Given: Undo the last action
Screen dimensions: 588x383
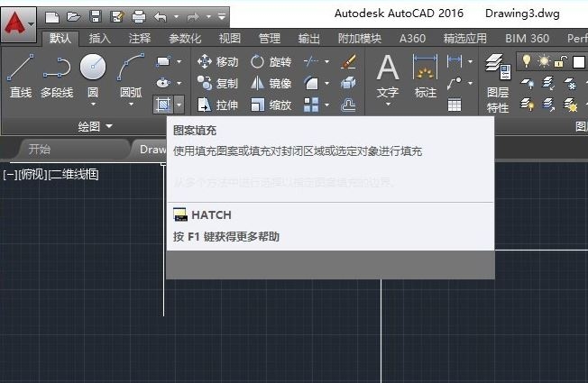Looking at the screenshot, I should pyautogui.click(x=161, y=17).
